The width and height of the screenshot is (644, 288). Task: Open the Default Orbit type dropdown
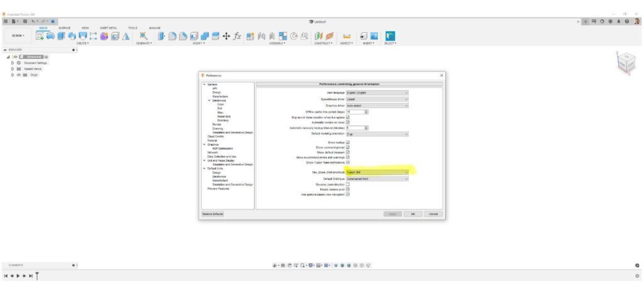tap(377, 179)
